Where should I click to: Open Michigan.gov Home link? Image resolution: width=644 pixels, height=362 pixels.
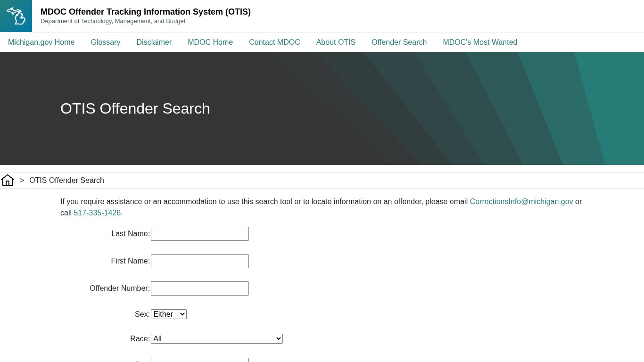(41, 42)
